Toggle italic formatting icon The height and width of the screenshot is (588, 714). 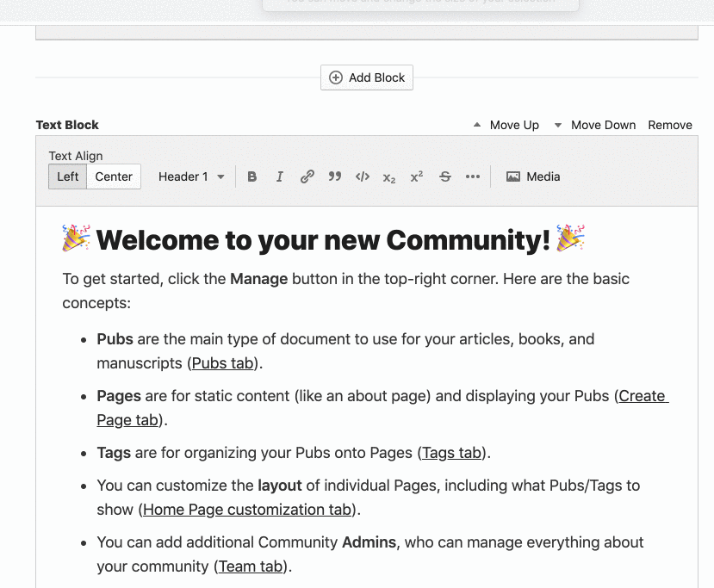pyautogui.click(x=280, y=176)
